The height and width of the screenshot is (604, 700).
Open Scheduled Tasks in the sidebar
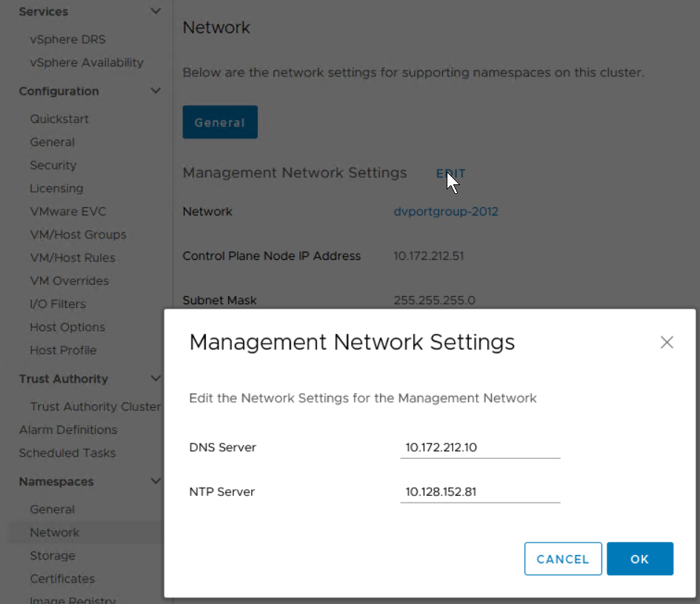tap(67, 453)
